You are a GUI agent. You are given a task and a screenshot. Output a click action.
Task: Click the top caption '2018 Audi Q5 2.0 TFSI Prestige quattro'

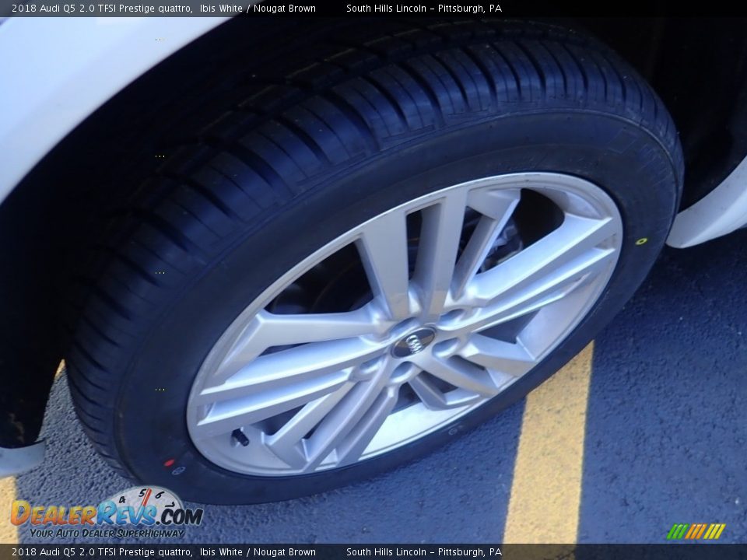pyautogui.click(x=101, y=9)
